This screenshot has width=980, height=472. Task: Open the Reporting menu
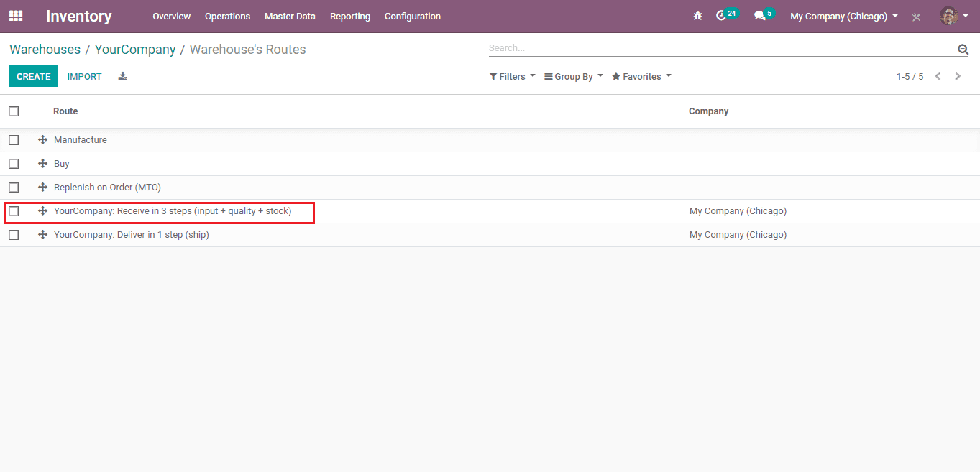coord(350,16)
